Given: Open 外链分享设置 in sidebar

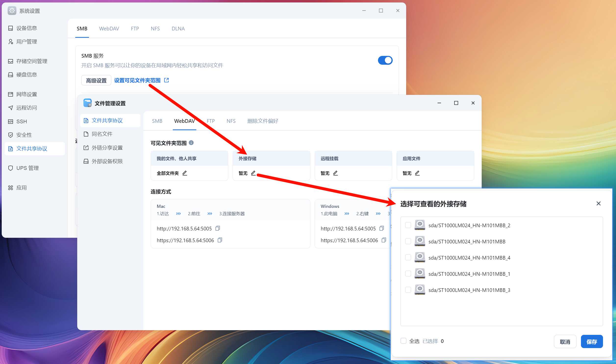Looking at the screenshot, I should (x=107, y=148).
